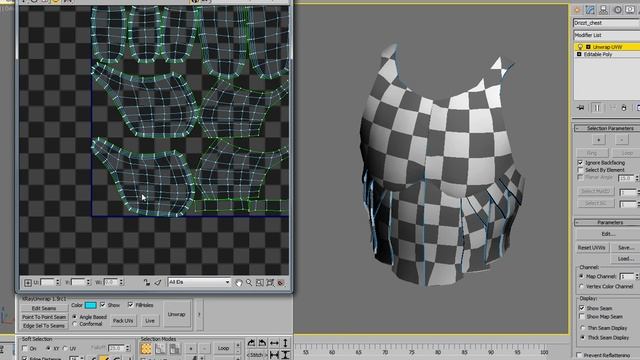Toggle the Show Seam checkbox
The height and width of the screenshot is (360, 640).
click(582, 308)
